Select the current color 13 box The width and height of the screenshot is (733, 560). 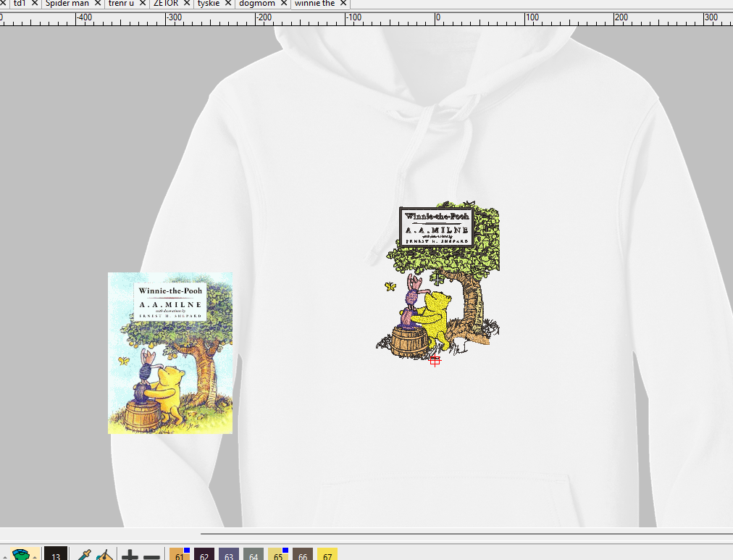[x=56, y=554]
